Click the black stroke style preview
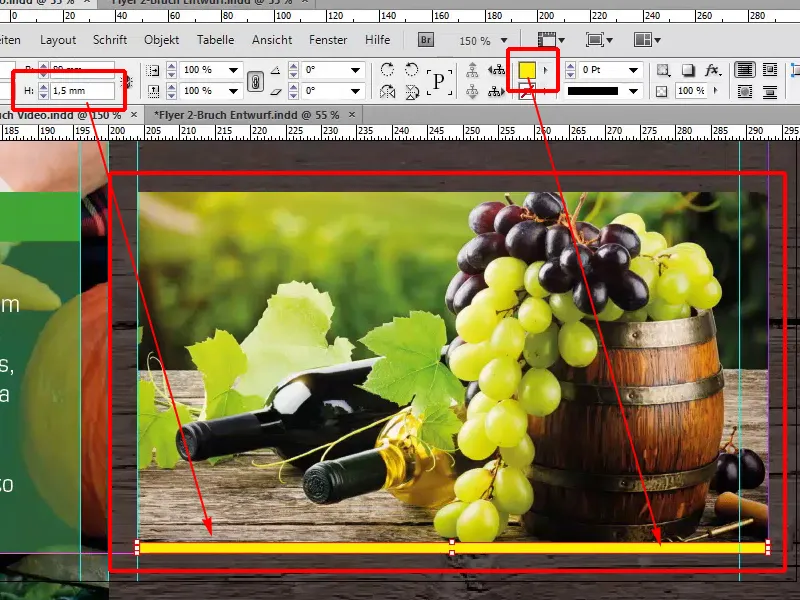 (593, 91)
